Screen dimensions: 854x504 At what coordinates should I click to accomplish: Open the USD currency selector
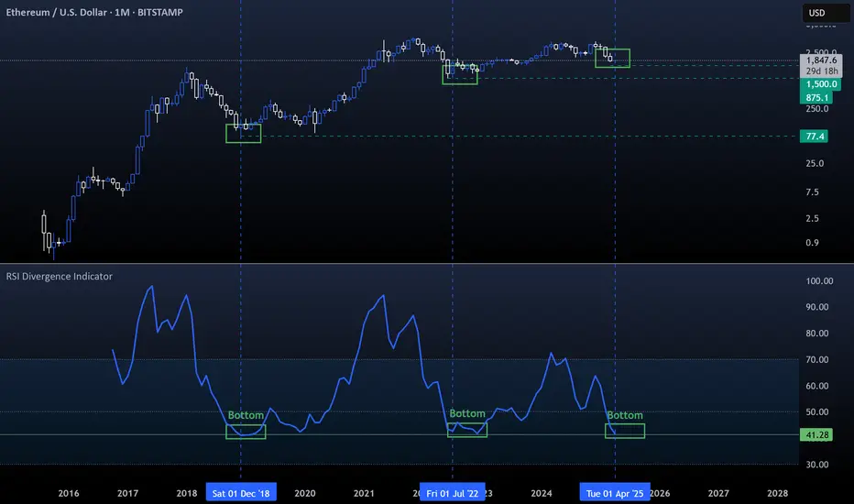[x=825, y=13]
